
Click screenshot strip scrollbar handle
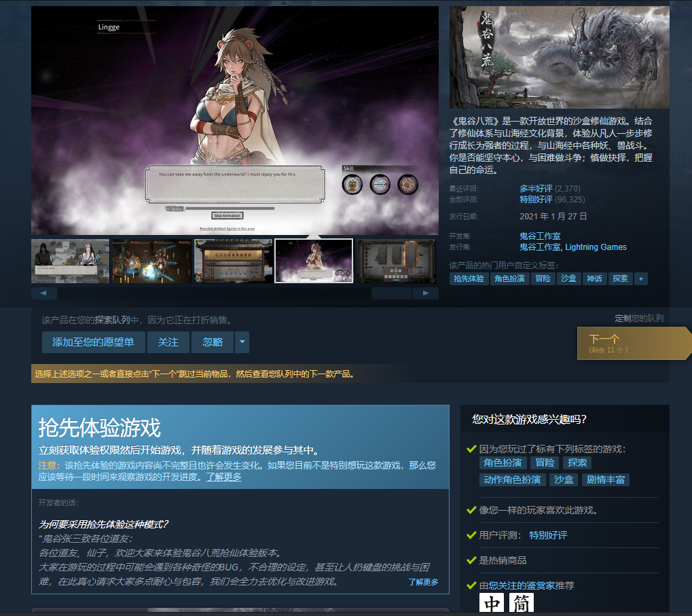(391, 293)
